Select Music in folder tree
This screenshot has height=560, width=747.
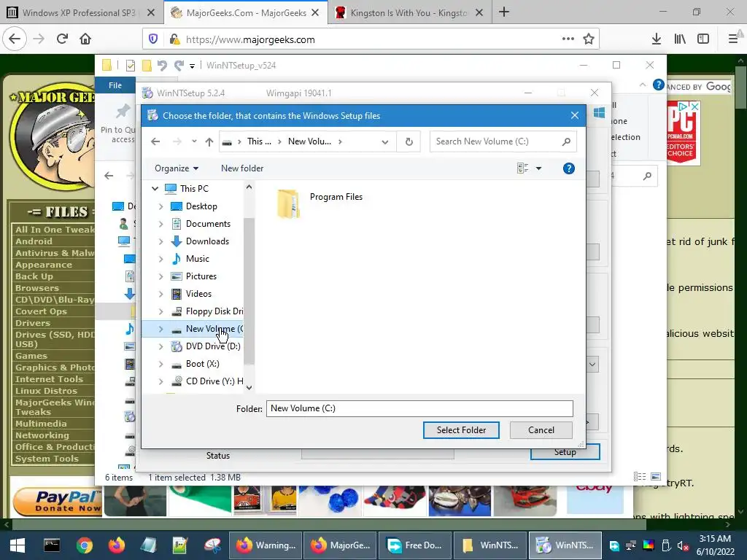tap(197, 259)
